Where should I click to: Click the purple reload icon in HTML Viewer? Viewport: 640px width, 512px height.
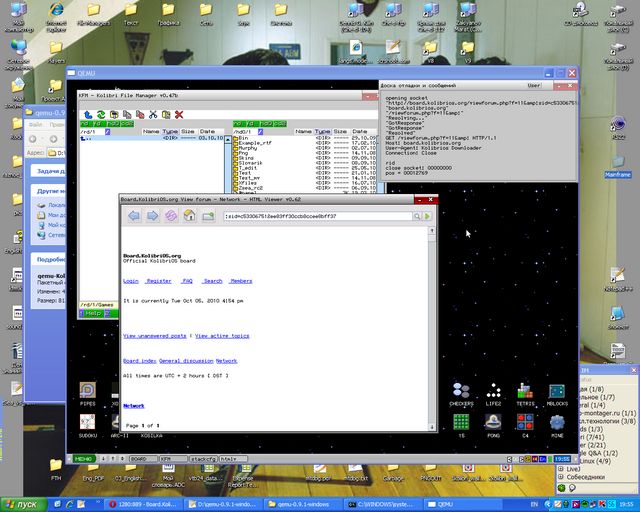[171, 216]
